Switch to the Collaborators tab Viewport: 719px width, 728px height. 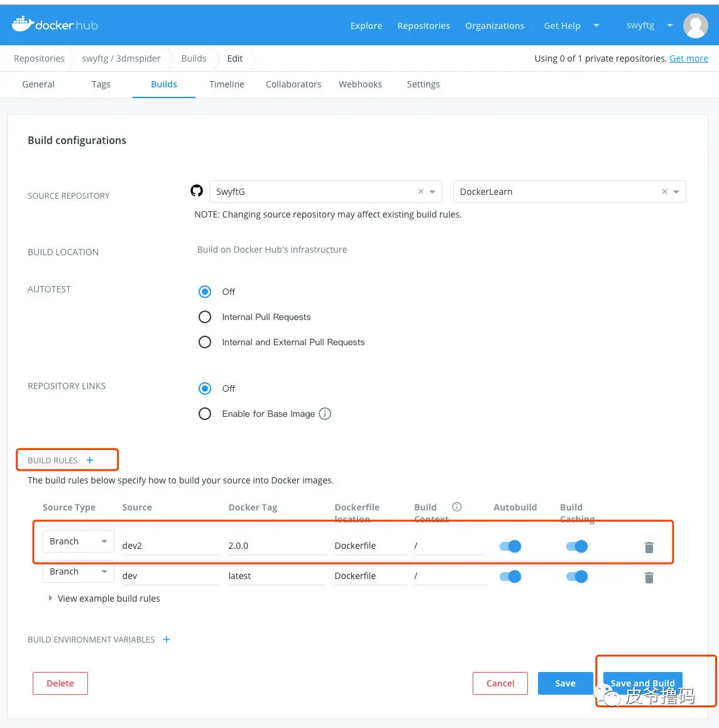point(294,84)
